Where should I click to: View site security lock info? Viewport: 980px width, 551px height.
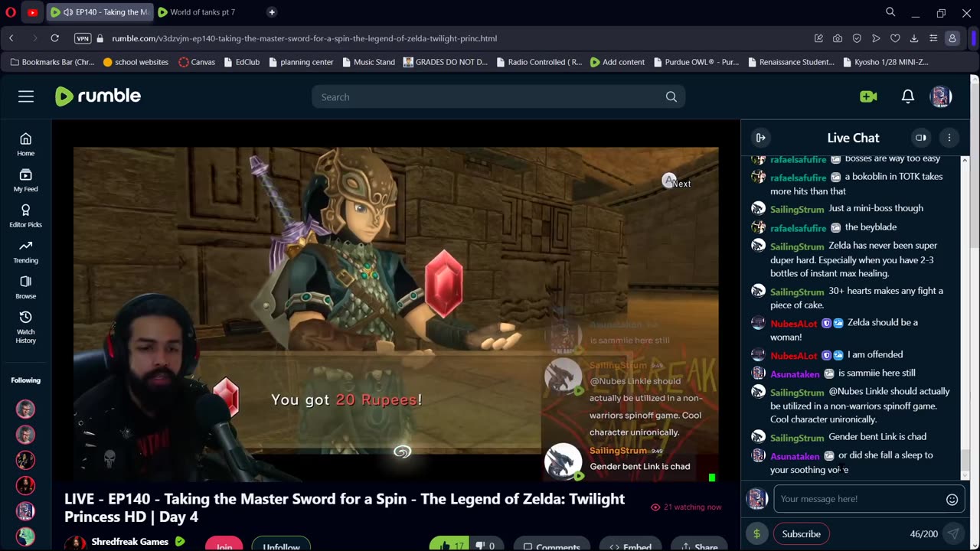pos(100,38)
